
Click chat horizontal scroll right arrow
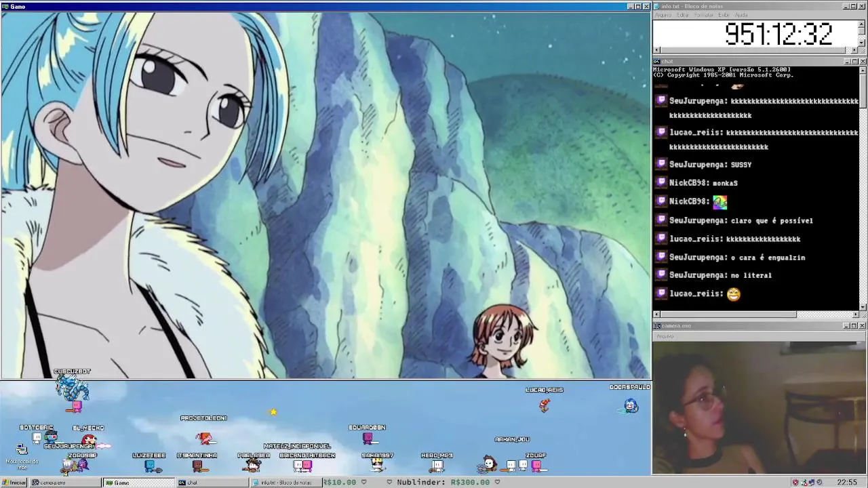[854, 314]
